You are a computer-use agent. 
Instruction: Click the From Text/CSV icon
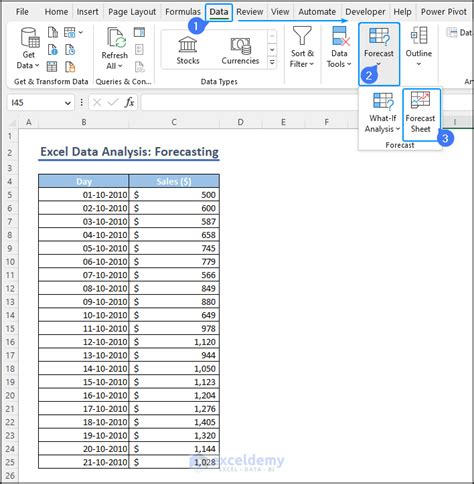[52, 32]
